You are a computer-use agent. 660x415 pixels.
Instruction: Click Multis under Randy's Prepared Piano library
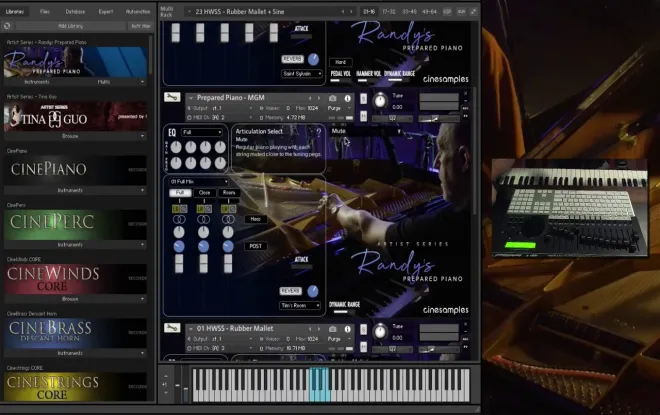coord(104,82)
